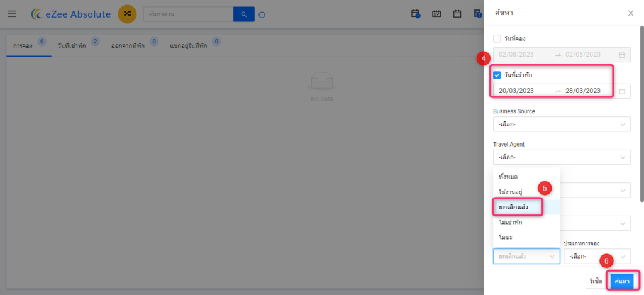
Task: Click the yellow shuffle switch icon
Action: click(x=127, y=14)
